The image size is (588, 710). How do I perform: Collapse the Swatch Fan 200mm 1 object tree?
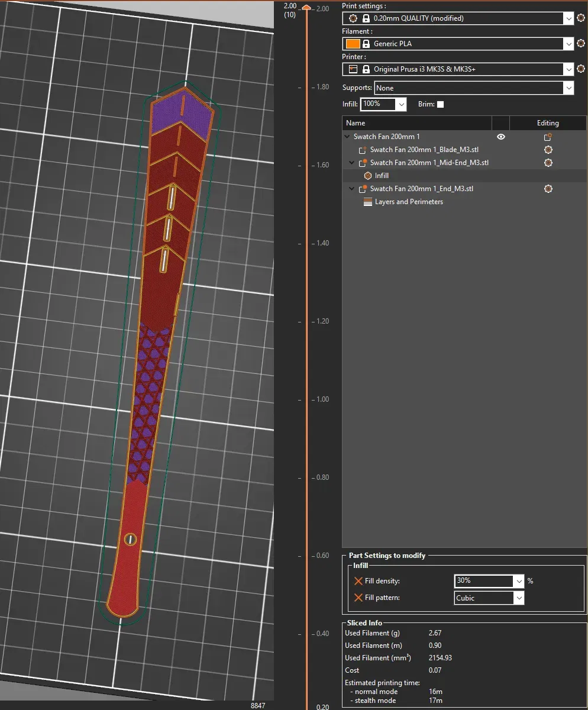coord(347,137)
